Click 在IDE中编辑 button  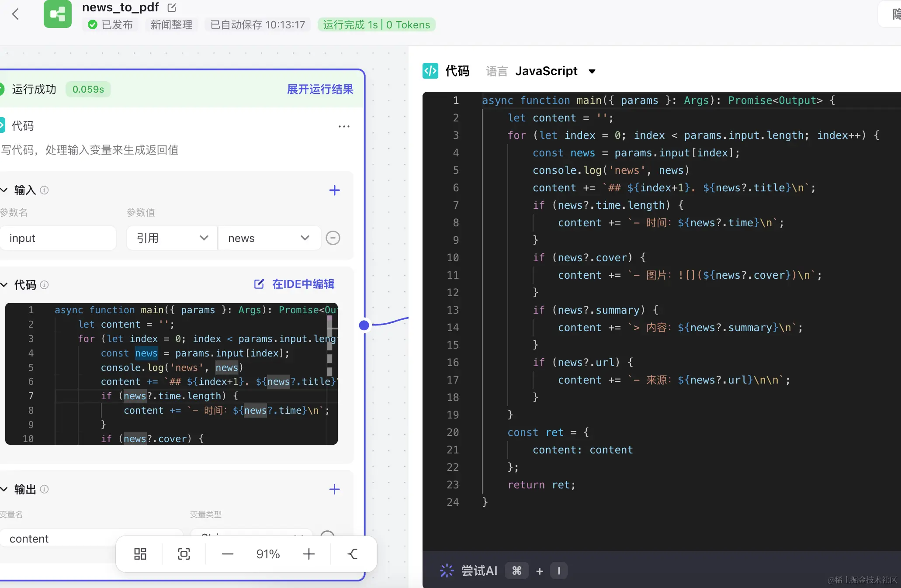click(295, 284)
